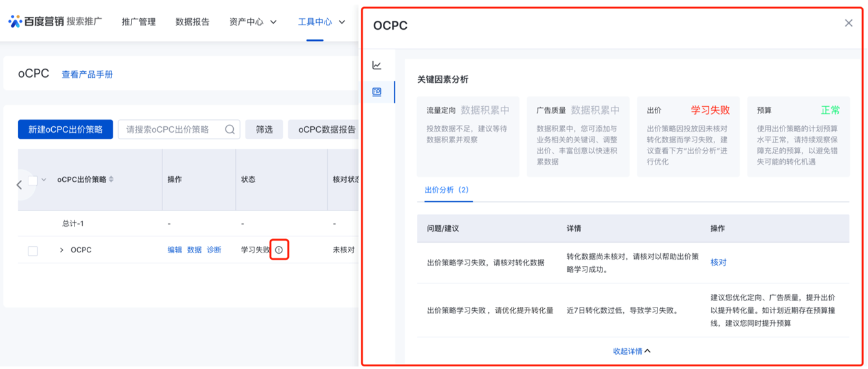
Task: Tick the select-all checkbox in table header
Action: [x=32, y=180]
